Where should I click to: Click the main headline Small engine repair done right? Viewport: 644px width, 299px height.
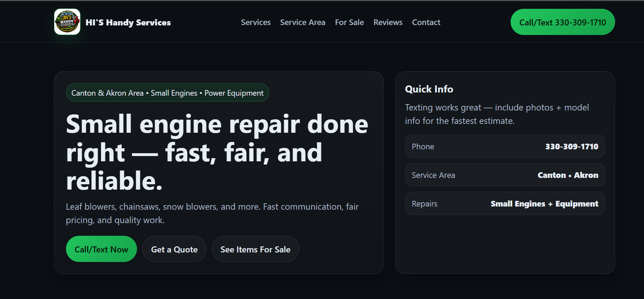[217, 152]
